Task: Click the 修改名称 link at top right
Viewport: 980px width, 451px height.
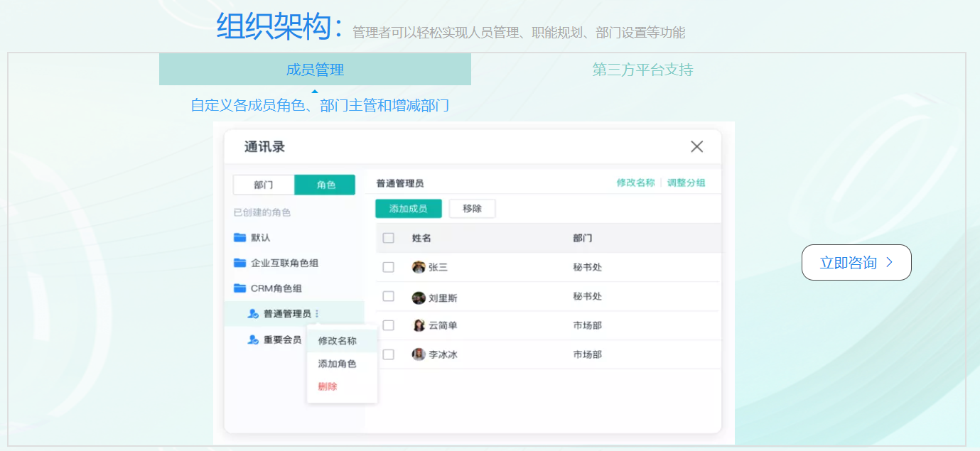Action: pyautogui.click(x=635, y=183)
